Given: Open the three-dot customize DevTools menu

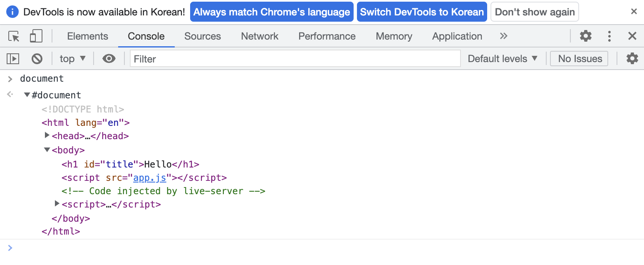Looking at the screenshot, I should [609, 36].
